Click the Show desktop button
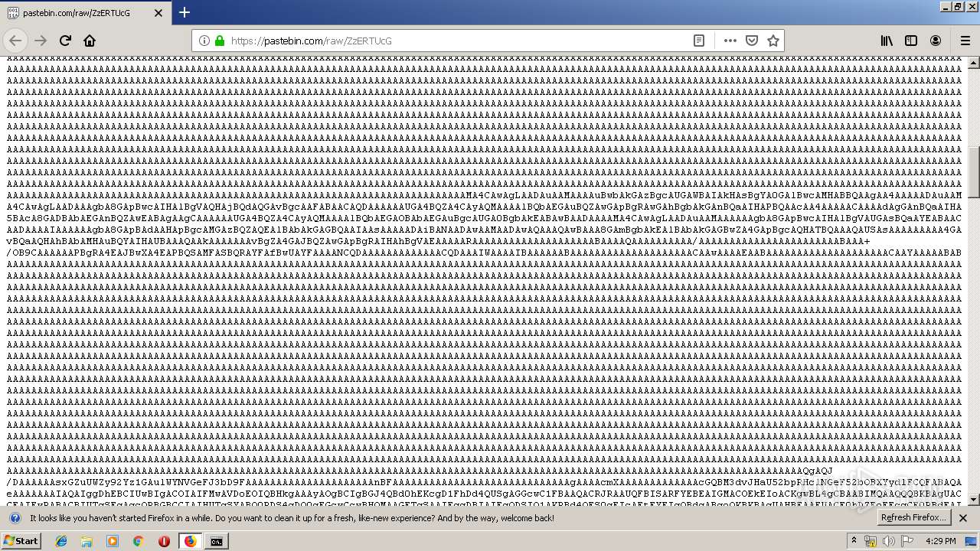The image size is (980, 551). point(971,541)
